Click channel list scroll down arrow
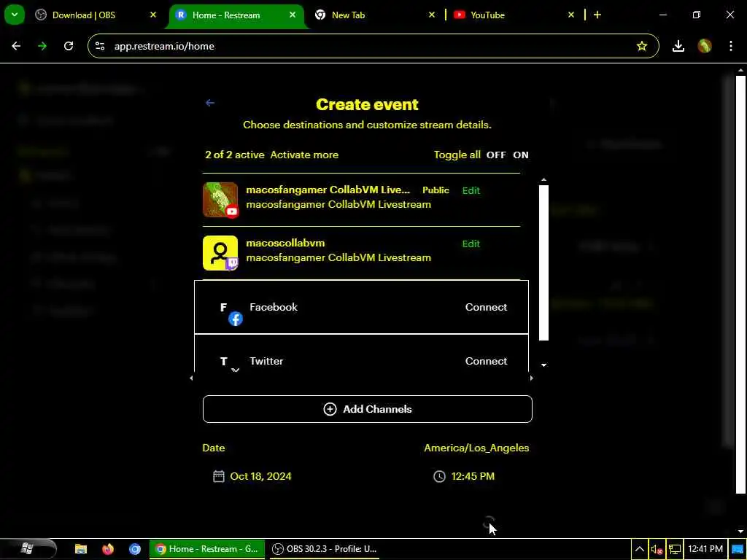 (x=543, y=365)
